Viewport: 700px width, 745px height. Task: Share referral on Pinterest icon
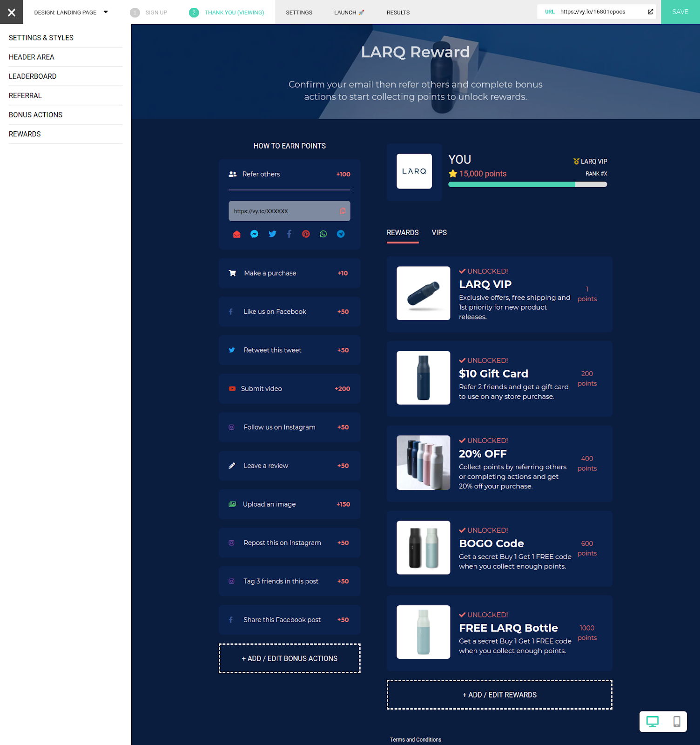(306, 234)
